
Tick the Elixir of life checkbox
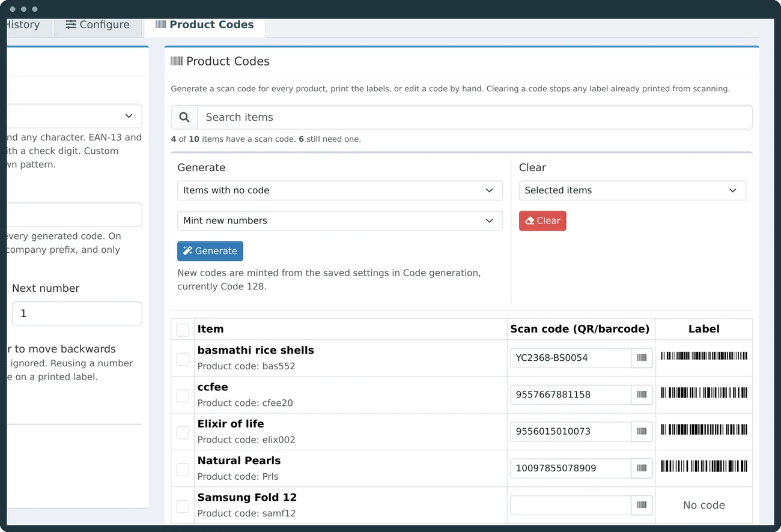pos(183,432)
